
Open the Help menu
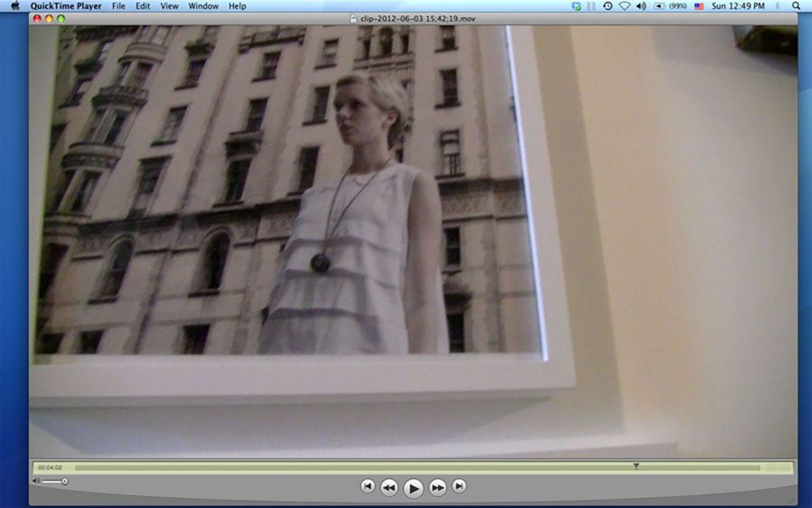[237, 6]
